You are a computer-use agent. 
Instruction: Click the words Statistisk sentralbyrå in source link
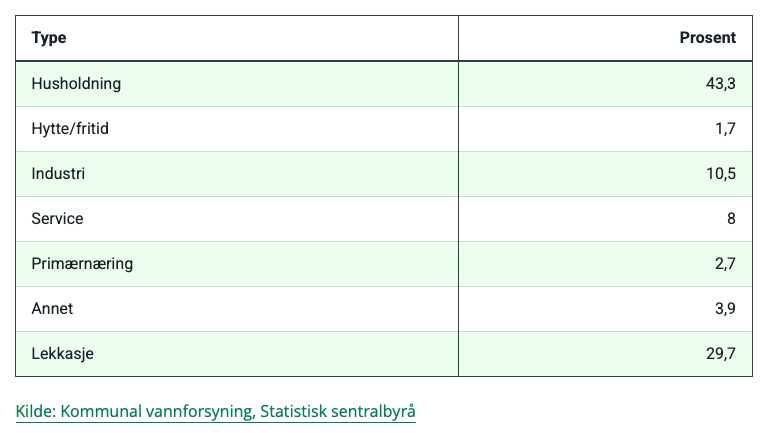(x=338, y=412)
